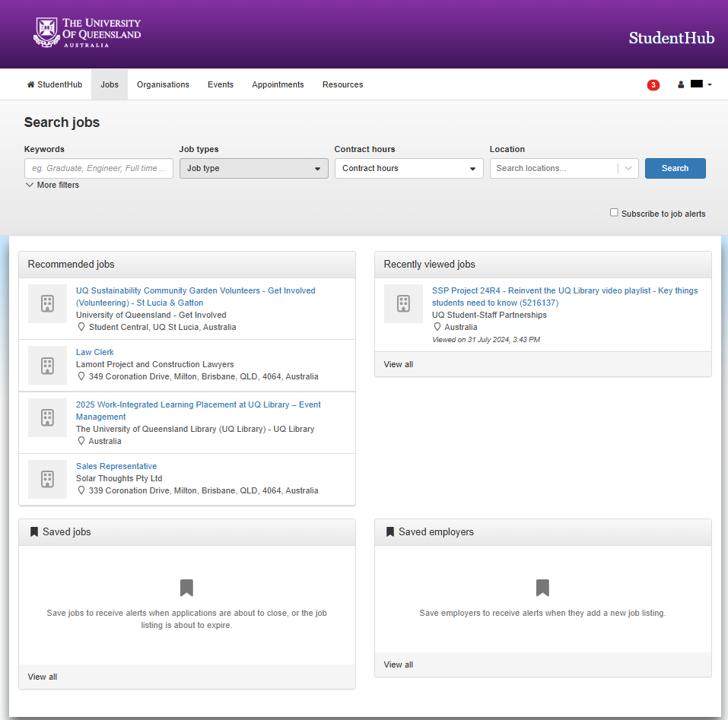728x720 pixels.
Task: Select the Jobs menu item
Action: (110, 84)
